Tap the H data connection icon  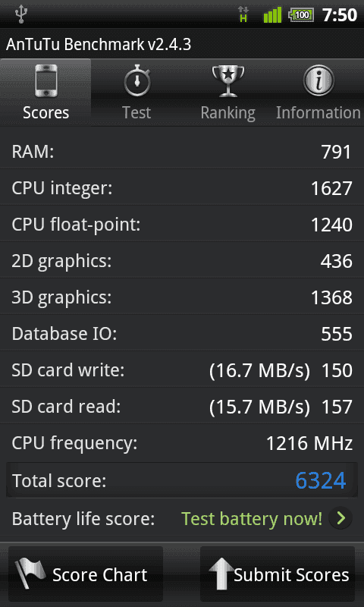[243, 14]
